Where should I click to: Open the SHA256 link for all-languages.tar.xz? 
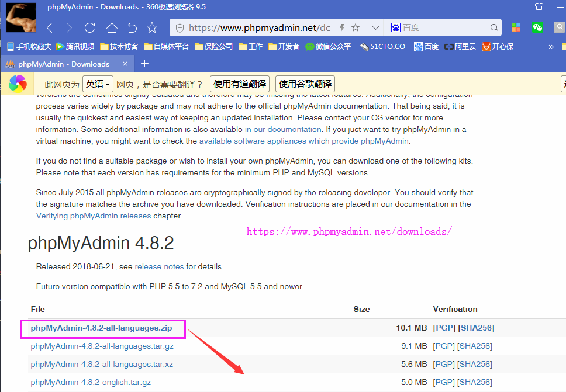(475, 364)
